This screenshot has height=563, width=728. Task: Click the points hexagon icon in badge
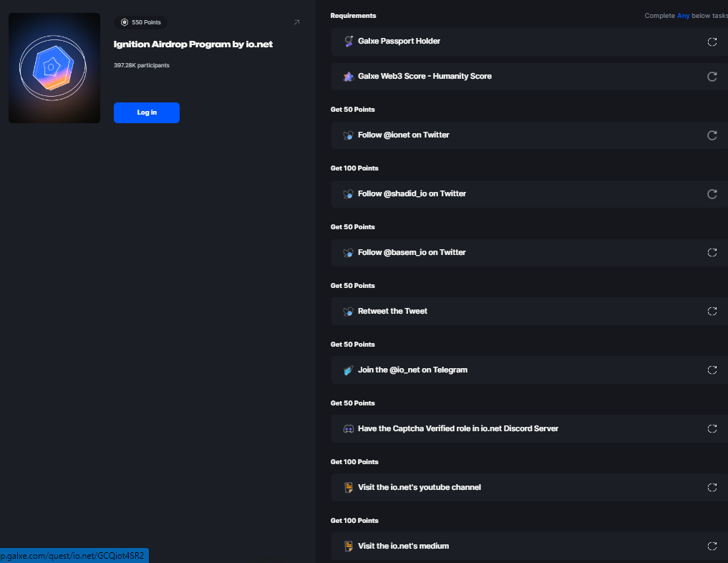point(125,22)
